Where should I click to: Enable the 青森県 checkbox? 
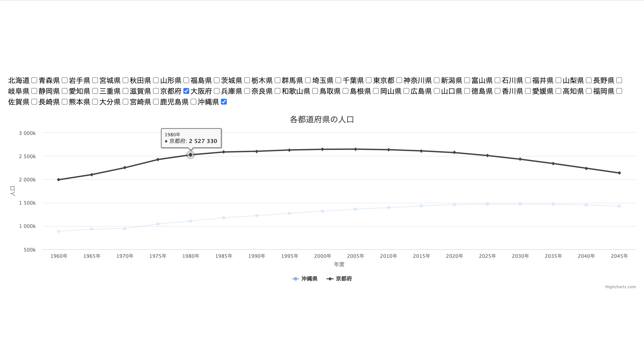point(64,80)
